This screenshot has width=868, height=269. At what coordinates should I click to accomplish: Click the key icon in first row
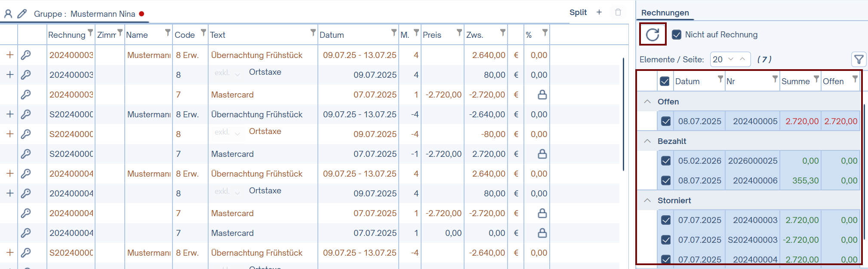coord(26,55)
